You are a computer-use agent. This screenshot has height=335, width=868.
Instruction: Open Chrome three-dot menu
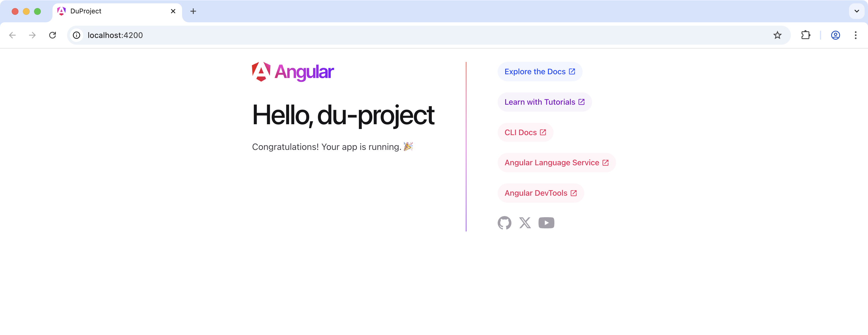point(855,35)
